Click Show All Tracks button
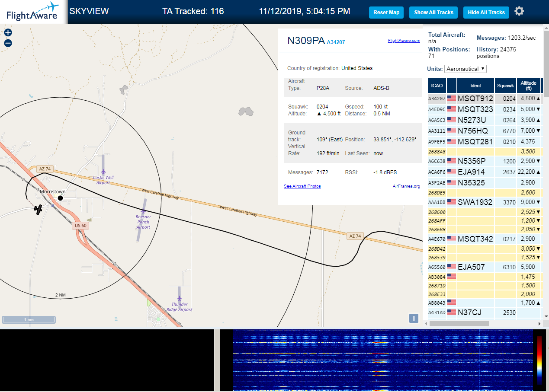Image resolution: width=549 pixels, height=392 pixels. (x=433, y=13)
